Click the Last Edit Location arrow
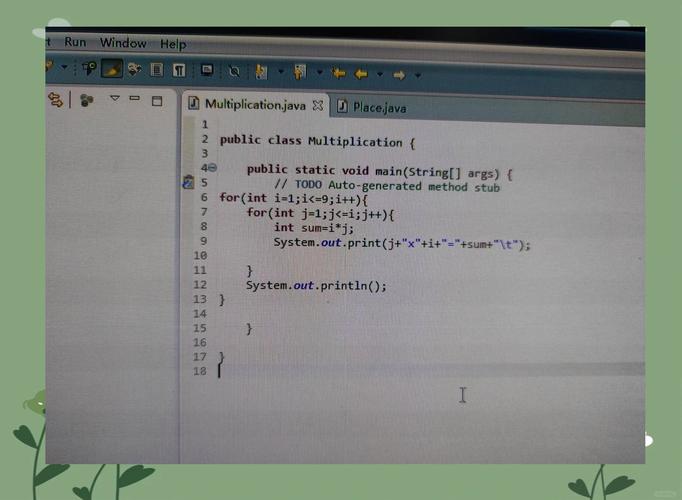 coord(338,73)
